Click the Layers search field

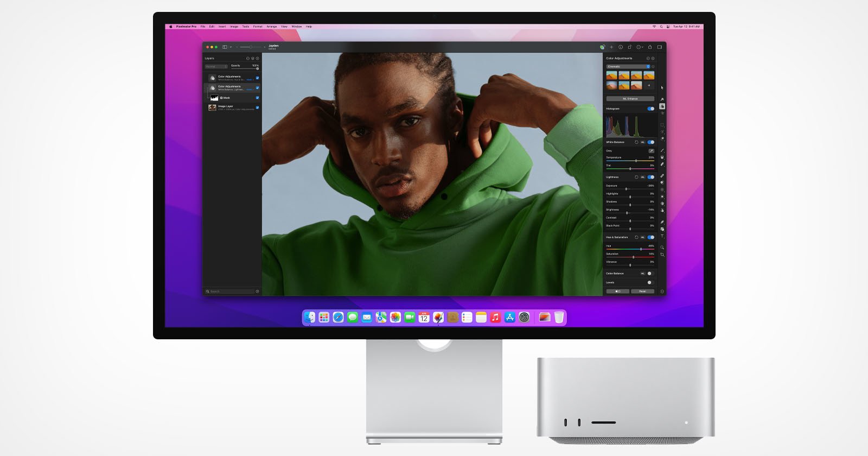click(232, 292)
